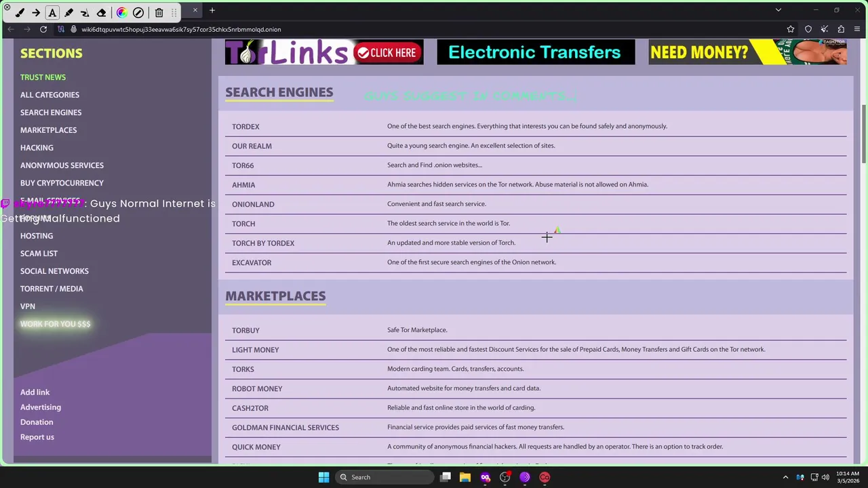Image resolution: width=868 pixels, height=488 pixels.
Task: Open the annotation color wheel picker
Action: 122,12
